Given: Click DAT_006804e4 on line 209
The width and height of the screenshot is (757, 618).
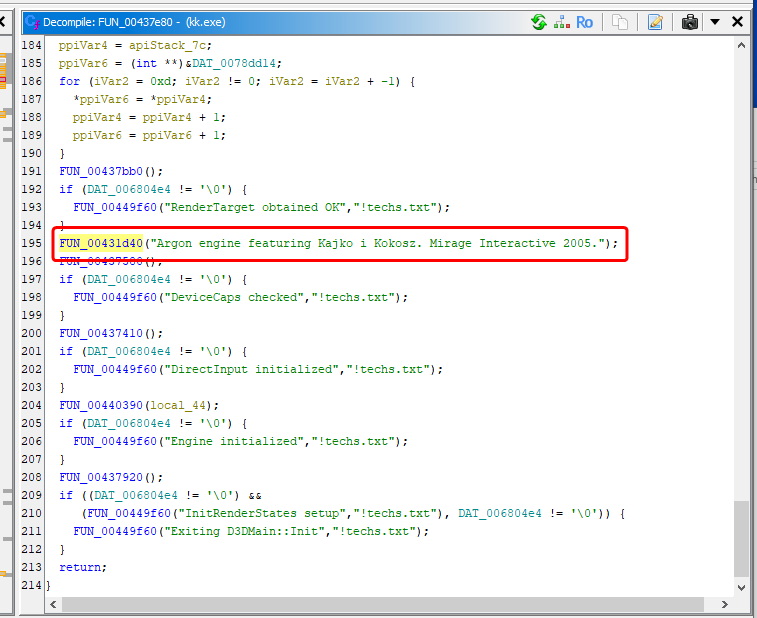Looking at the screenshot, I should 136,495.
